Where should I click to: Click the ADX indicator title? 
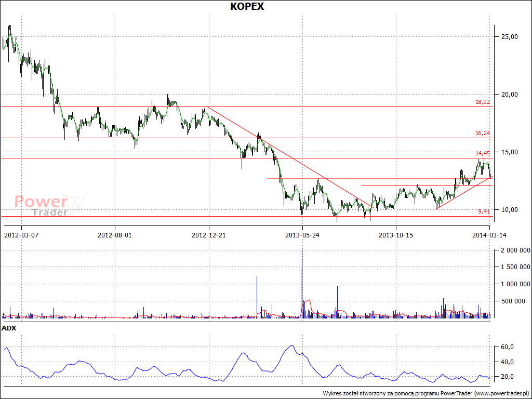[9, 328]
